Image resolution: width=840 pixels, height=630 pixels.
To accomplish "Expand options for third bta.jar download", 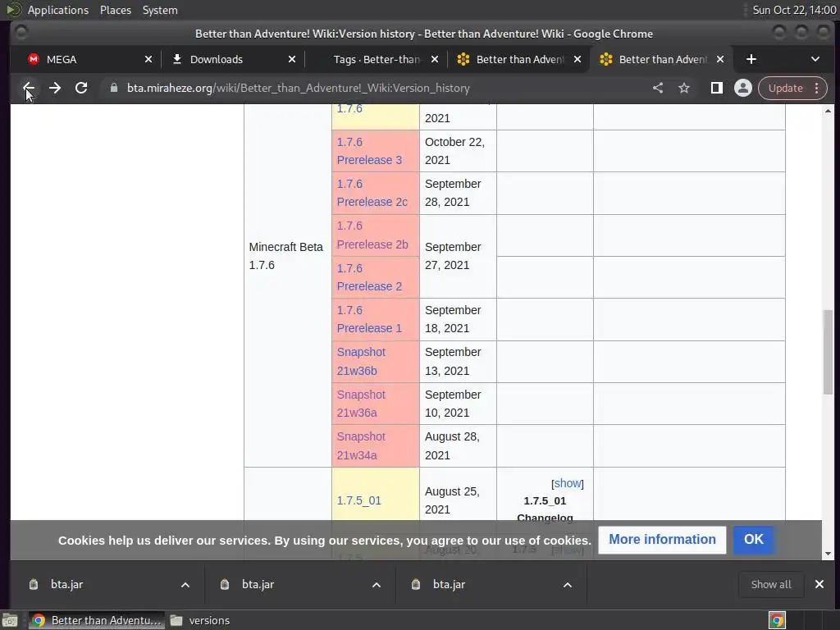I will [x=568, y=585].
